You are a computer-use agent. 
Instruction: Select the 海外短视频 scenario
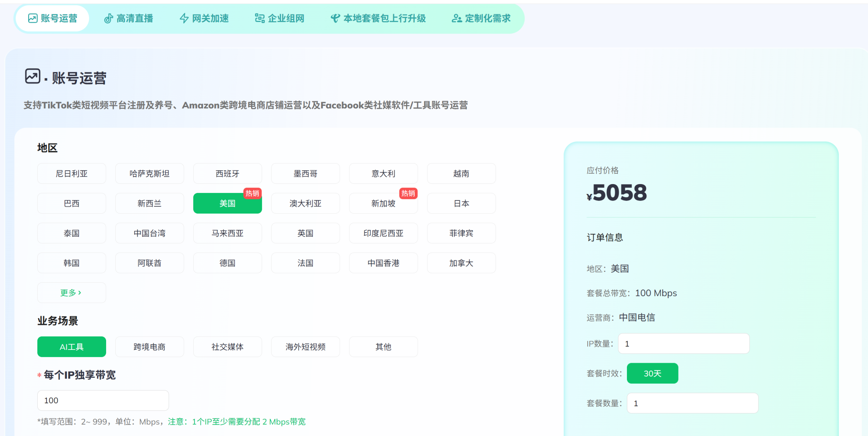click(305, 346)
